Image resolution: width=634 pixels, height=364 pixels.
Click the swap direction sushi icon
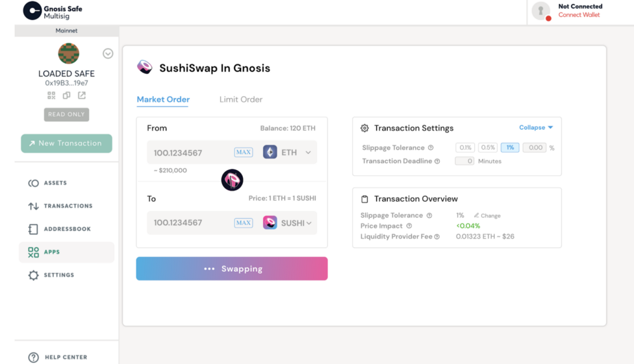pyautogui.click(x=232, y=180)
